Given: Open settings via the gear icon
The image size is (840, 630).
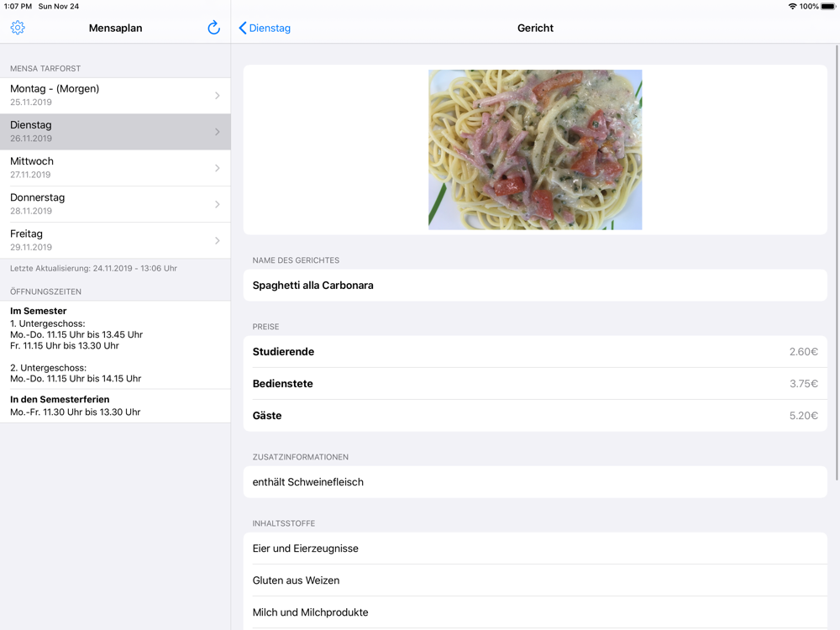Looking at the screenshot, I should point(18,28).
